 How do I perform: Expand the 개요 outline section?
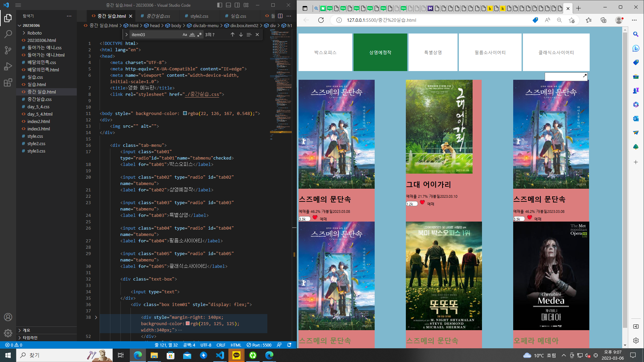pos(26,330)
